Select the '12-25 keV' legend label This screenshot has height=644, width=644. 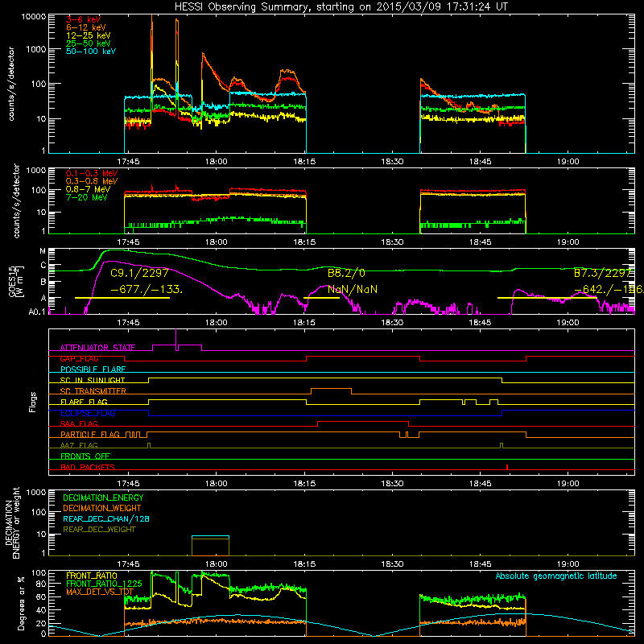pyautogui.click(x=89, y=35)
